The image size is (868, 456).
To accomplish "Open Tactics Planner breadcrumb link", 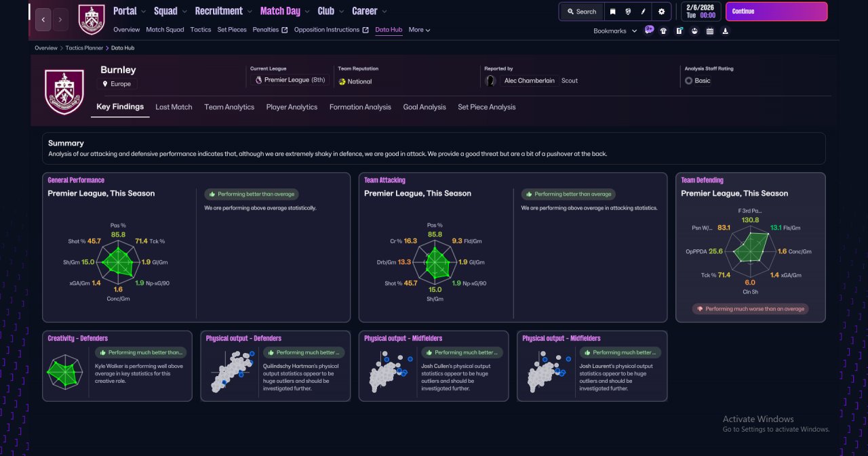I will pos(85,48).
